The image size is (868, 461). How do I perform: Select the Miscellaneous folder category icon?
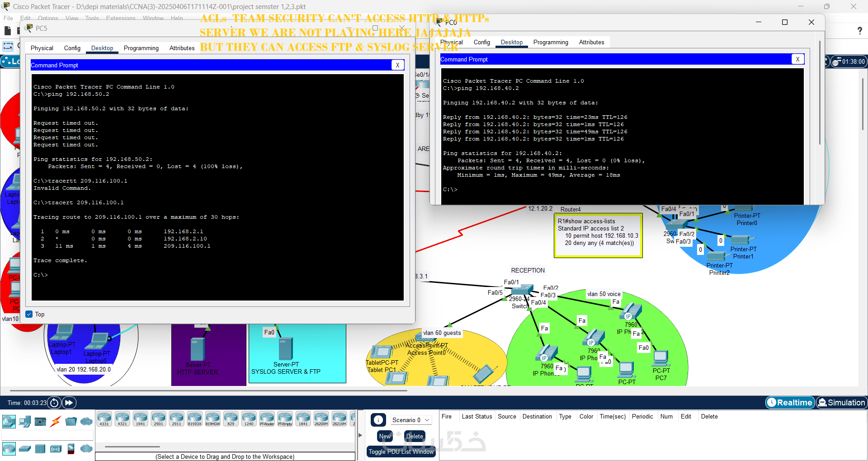[71, 422]
